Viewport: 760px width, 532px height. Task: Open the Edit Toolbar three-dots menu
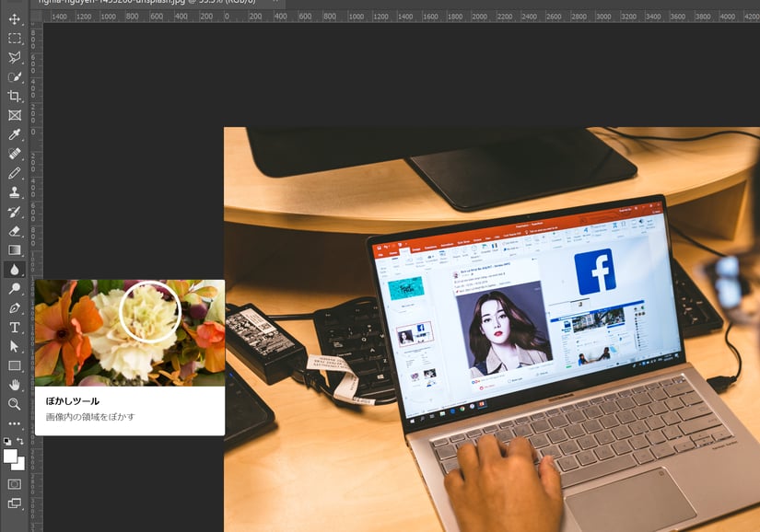click(x=15, y=423)
